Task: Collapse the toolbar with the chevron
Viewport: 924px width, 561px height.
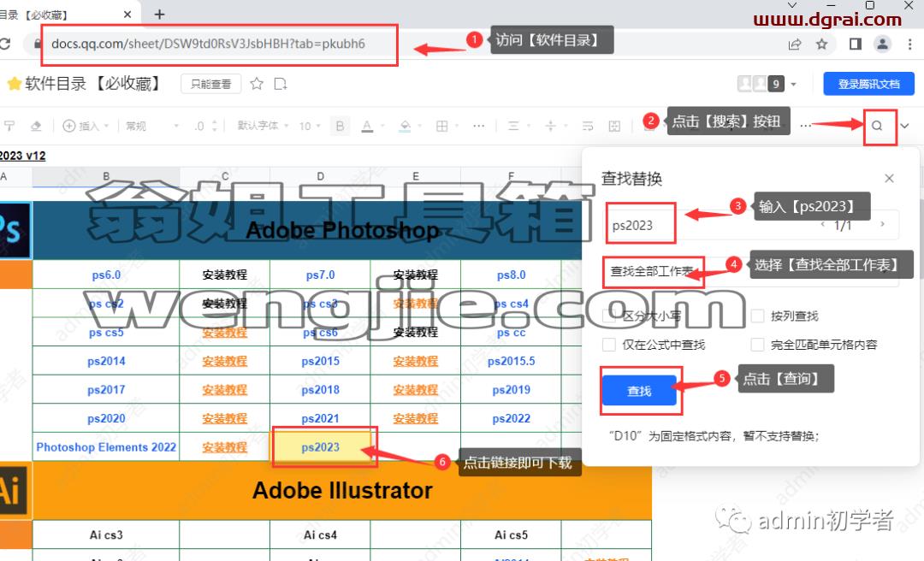Action: coord(904,126)
